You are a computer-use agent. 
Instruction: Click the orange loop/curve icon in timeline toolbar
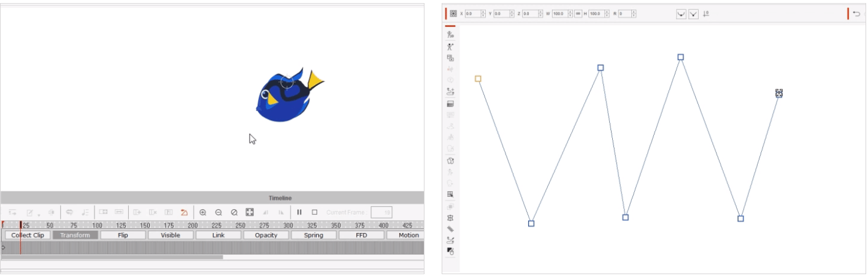pyautogui.click(x=184, y=212)
